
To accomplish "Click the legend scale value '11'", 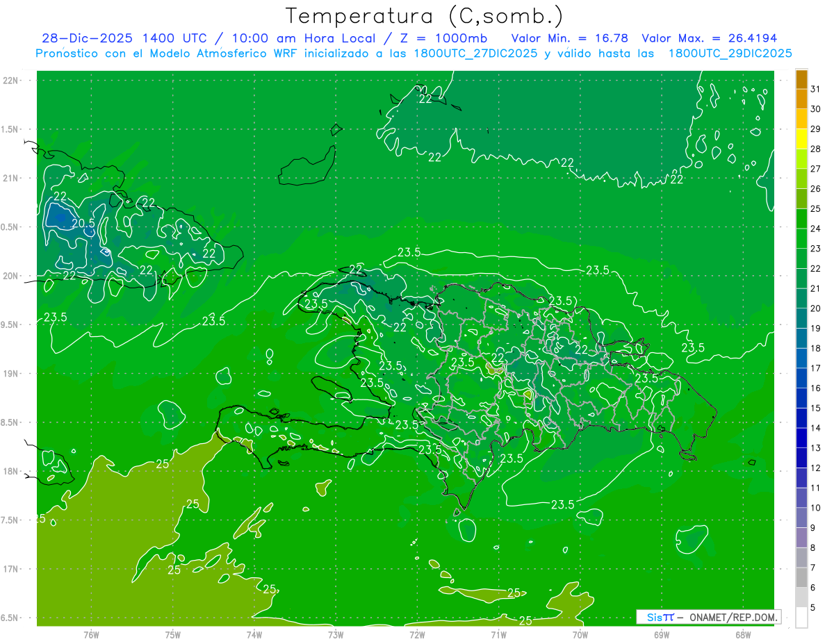I will pyautogui.click(x=815, y=488).
